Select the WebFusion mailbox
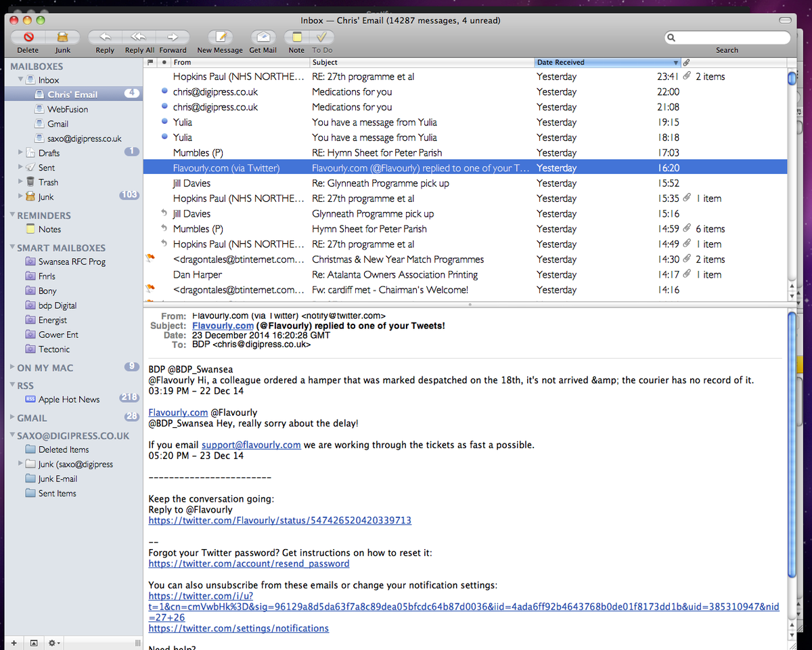Viewport: 812px width, 650px height. (68, 109)
